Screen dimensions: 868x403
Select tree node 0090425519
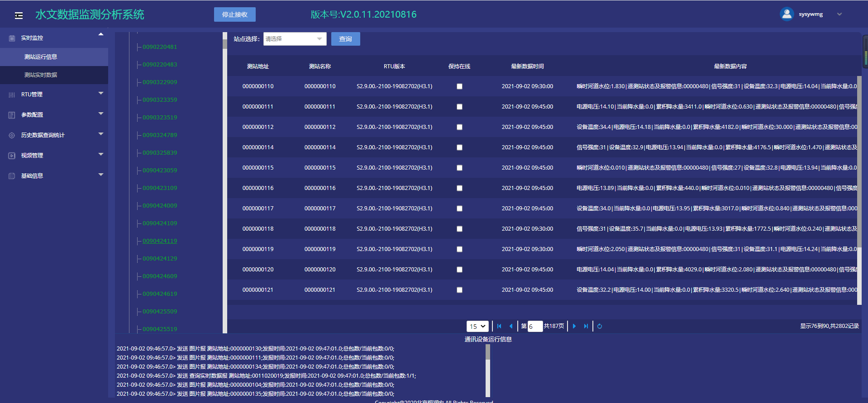click(x=160, y=329)
